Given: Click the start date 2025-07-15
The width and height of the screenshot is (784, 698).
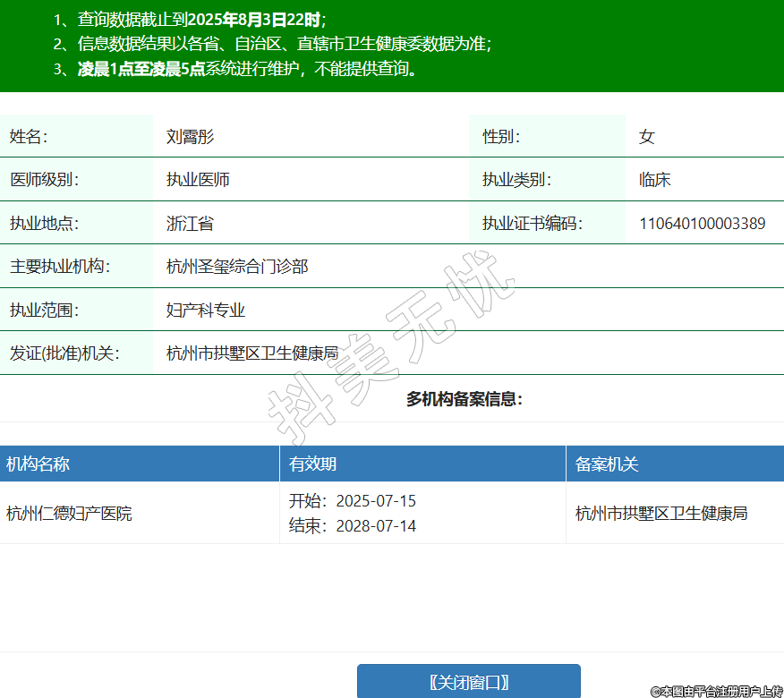Looking at the screenshot, I should [x=376, y=501].
